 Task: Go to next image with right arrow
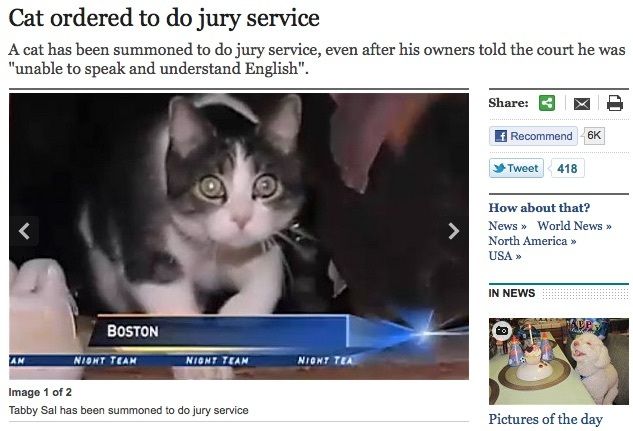coord(454,231)
